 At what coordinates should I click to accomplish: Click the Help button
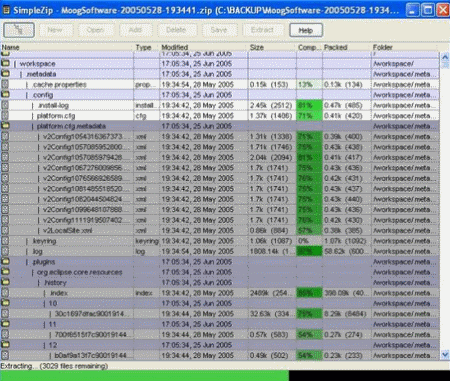(x=306, y=30)
